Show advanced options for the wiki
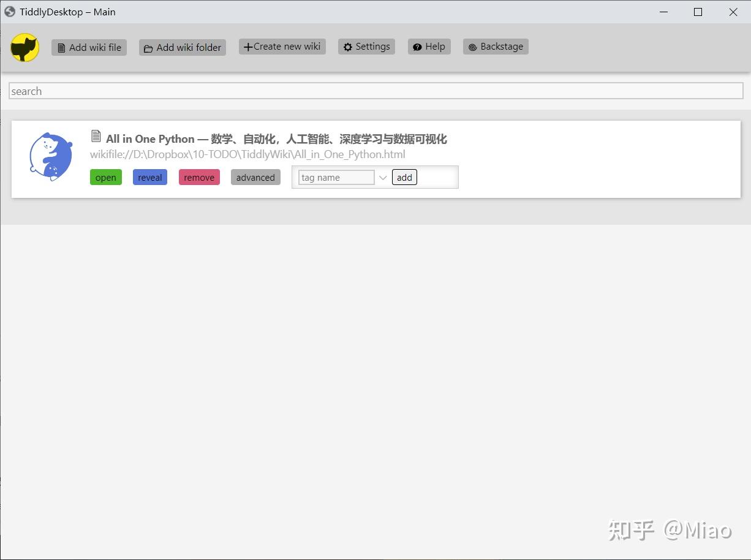This screenshot has width=751, height=560. pyautogui.click(x=255, y=177)
